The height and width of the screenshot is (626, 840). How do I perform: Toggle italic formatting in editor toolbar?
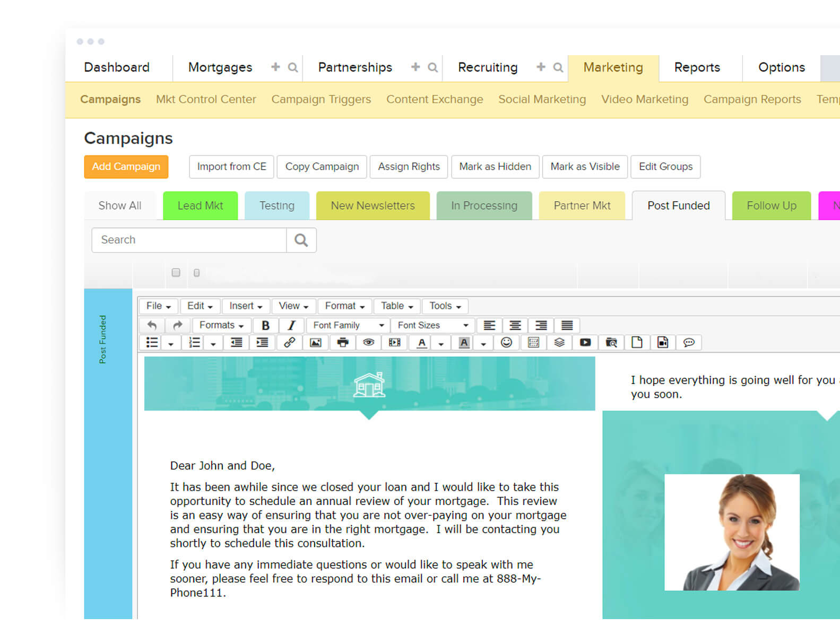291,325
